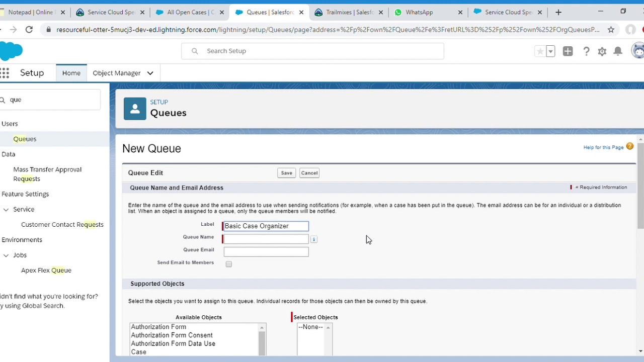Reload the page with browser refresh icon

(29, 30)
